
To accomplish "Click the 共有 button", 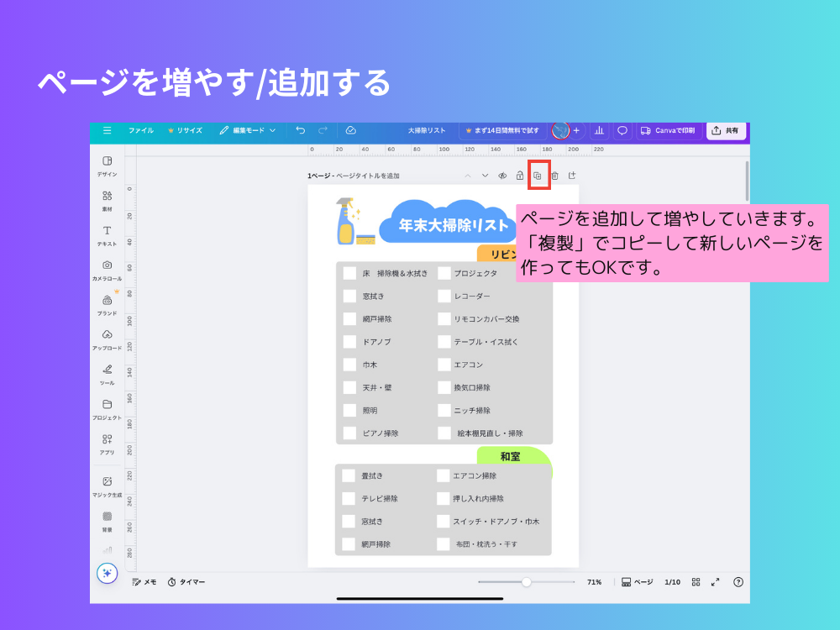I will pos(726,131).
